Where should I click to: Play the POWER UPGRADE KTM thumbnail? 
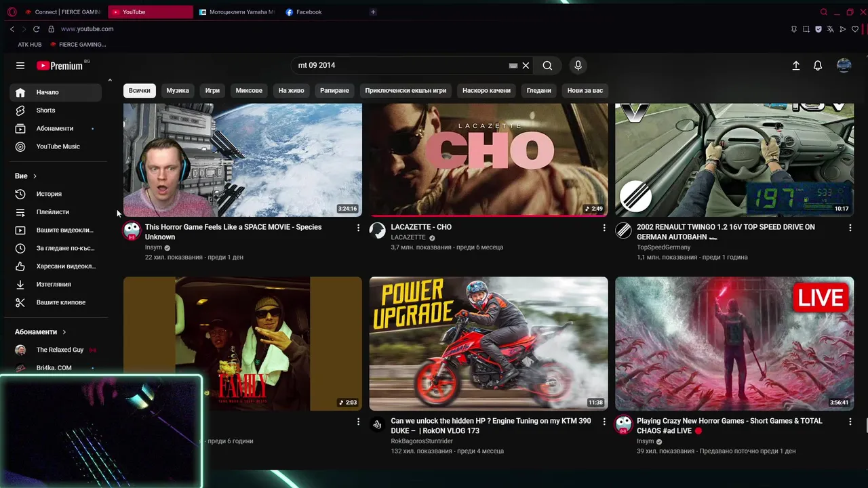pyautogui.click(x=488, y=344)
